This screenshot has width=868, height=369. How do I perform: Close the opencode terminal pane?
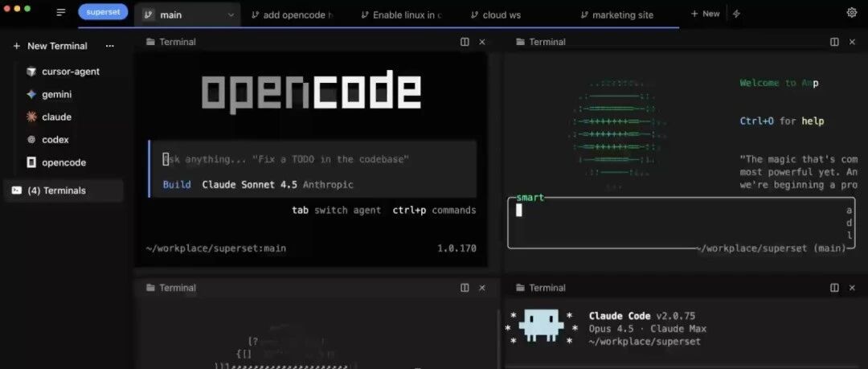[x=482, y=42]
